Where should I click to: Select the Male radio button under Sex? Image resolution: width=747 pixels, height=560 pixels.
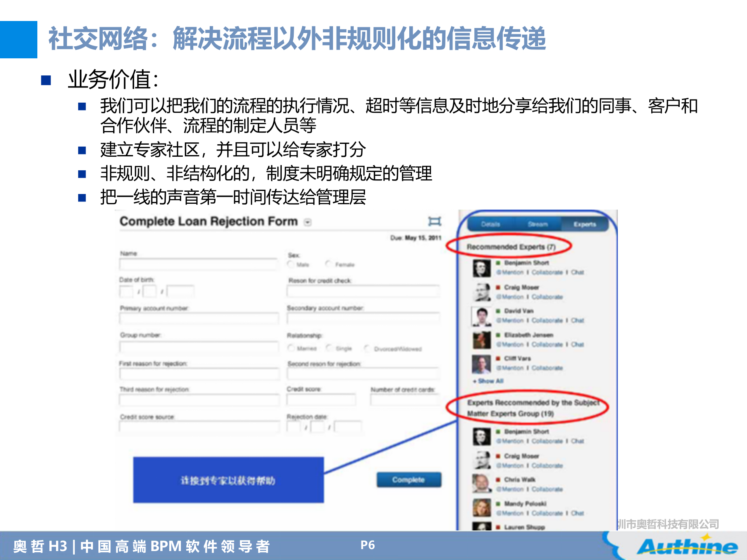pos(291,263)
